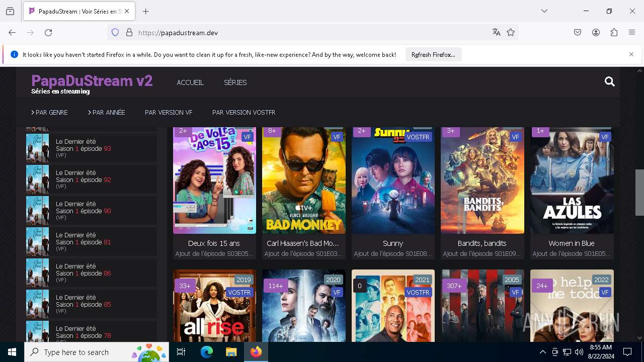Open Task View on the taskbar

181,352
